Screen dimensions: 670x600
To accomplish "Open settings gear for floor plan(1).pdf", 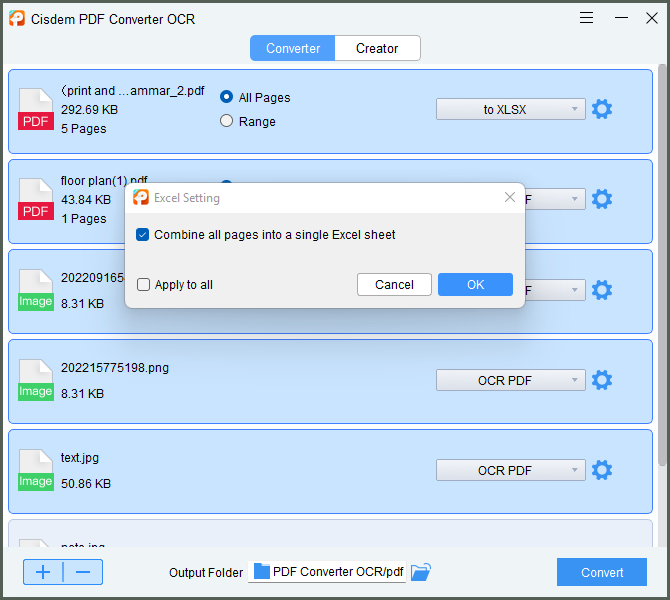I will tap(602, 199).
